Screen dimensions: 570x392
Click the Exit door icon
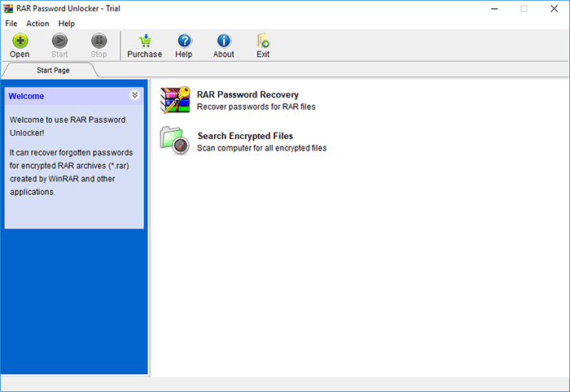pyautogui.click(x=263, y=41)
